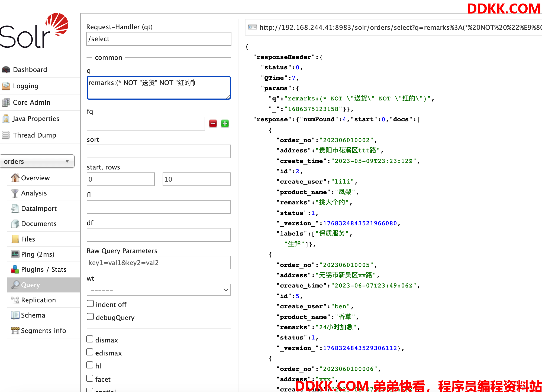This screenshot has height=392, width=542.
Task: Enable the indent off checkbox
Action: [x=90, y=304]
